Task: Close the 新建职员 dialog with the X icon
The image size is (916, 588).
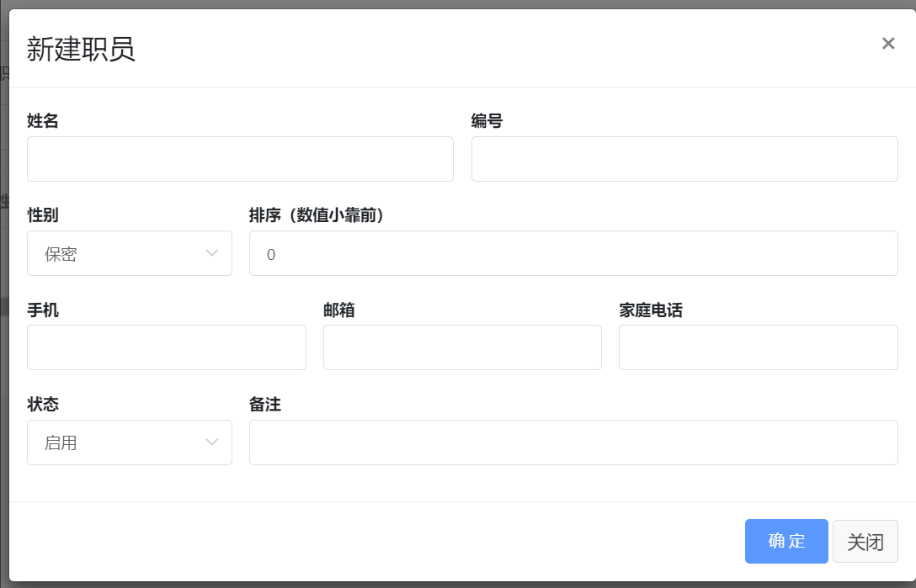Action: (x=888, y=44)
